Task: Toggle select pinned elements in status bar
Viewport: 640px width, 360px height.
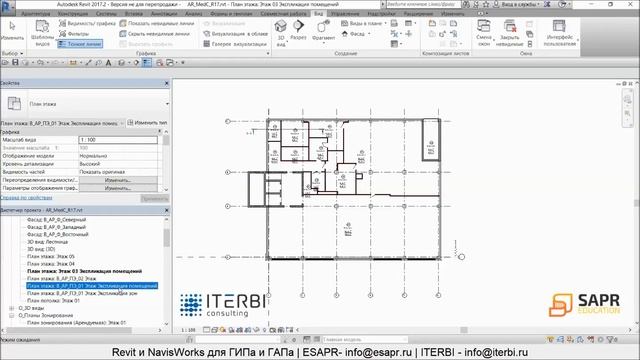Action: (571, 339)
